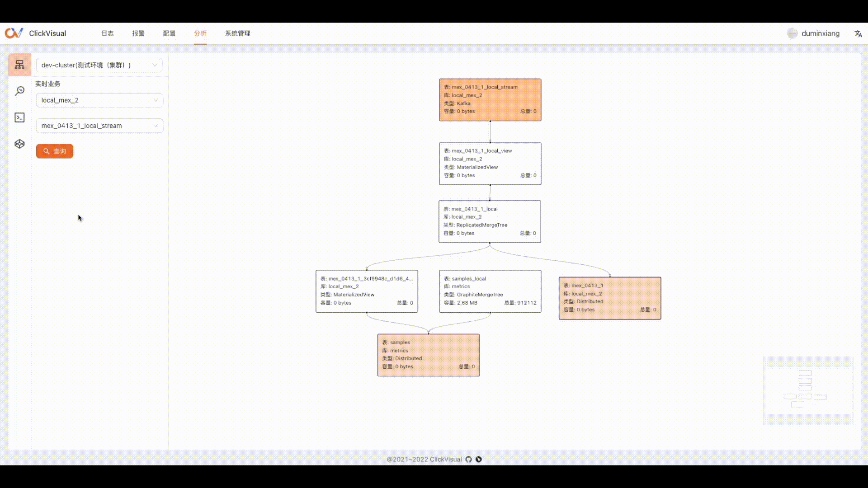Image resolution: width=868 pixels, height=488 pixels.
Task: Open the GitHub icon in footer
Action: pos(469,460)
